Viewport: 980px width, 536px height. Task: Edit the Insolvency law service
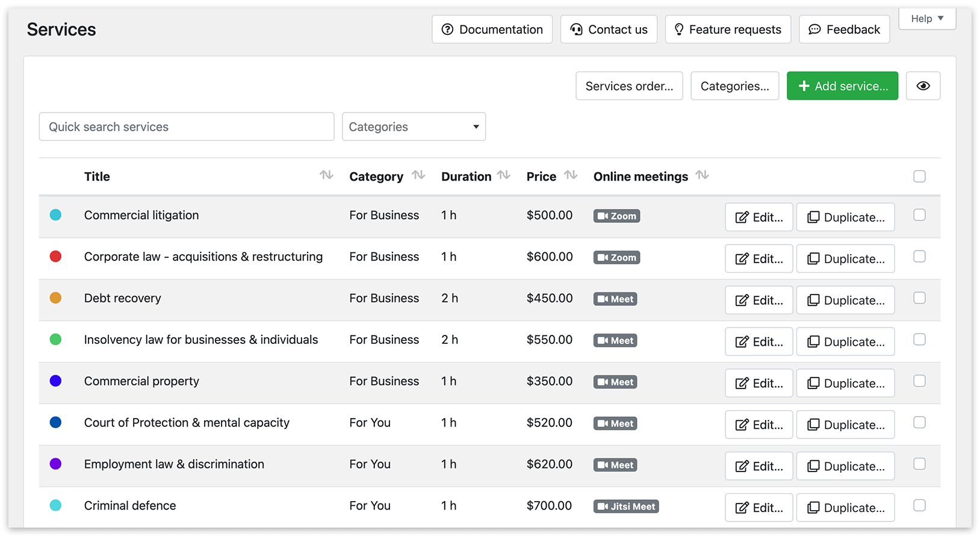click(759, 342)
